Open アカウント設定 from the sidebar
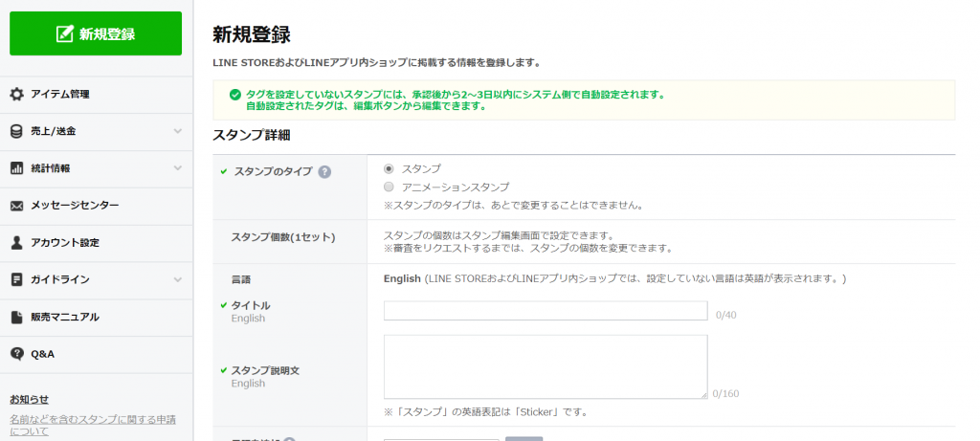 point(64,243)
